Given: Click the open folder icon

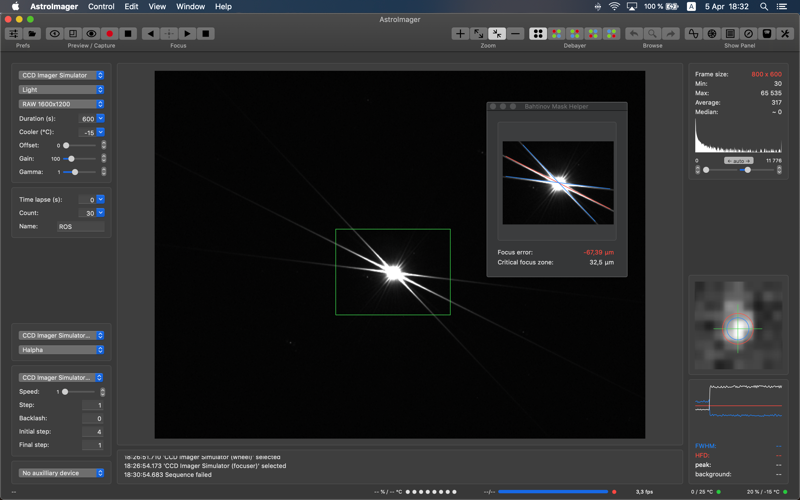Looking at the screenshot, I should pos(32,34).
